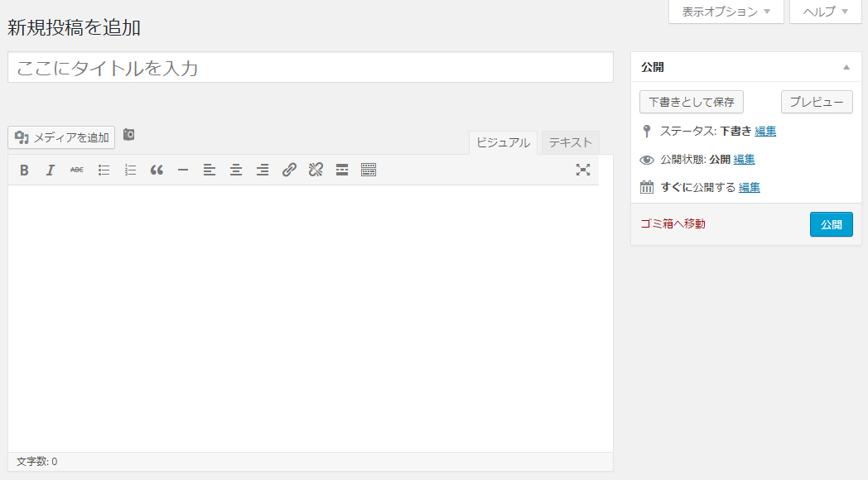Toggle the toolbar keyboard icon
The image size is (868, 480).
pos(369,170)
